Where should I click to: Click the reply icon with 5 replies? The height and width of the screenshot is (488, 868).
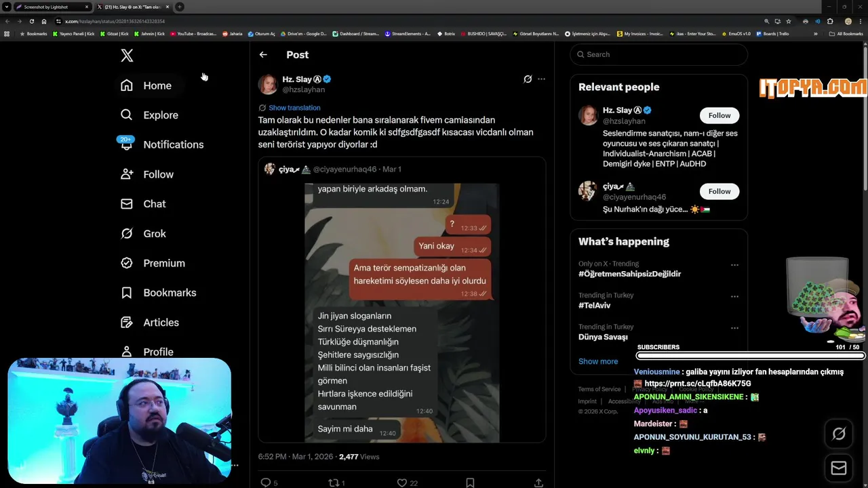click(x=269, y=483)
